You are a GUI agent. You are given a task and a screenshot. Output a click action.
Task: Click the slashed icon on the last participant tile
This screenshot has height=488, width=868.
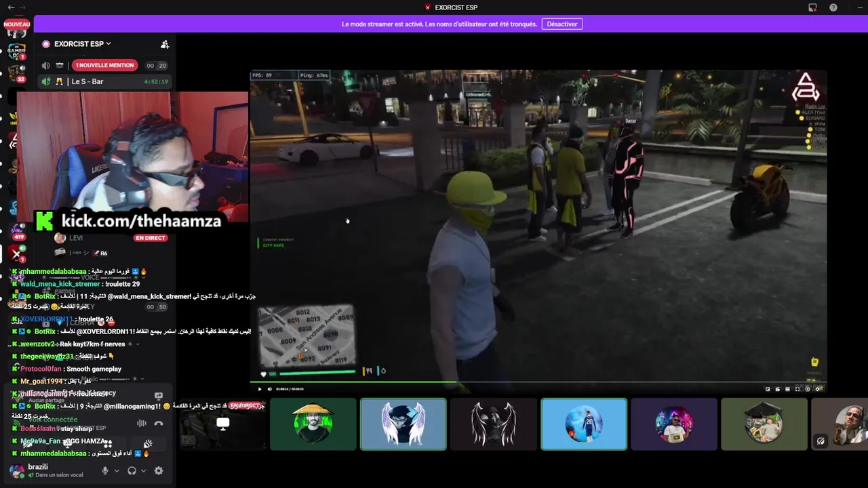coord(821,441)
